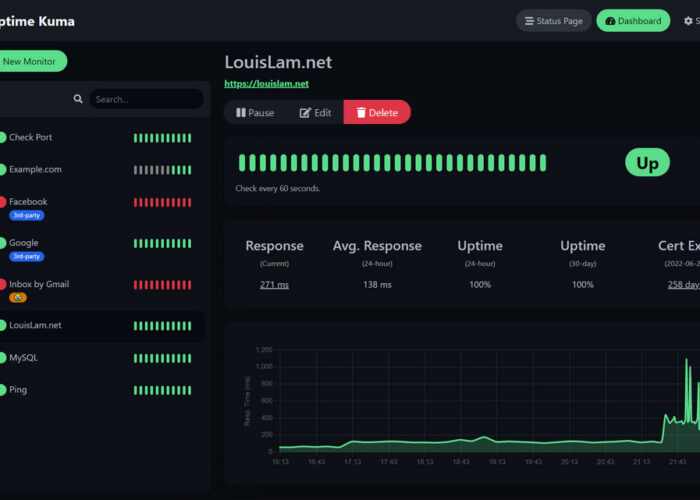This screenshot has height=500, width=700.
Task: Click in the monitor search field
Action: [x=146, y=100]
